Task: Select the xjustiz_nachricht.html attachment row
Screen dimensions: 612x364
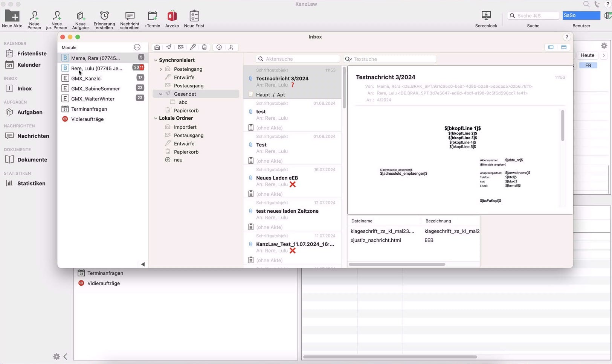Action: 414,240
